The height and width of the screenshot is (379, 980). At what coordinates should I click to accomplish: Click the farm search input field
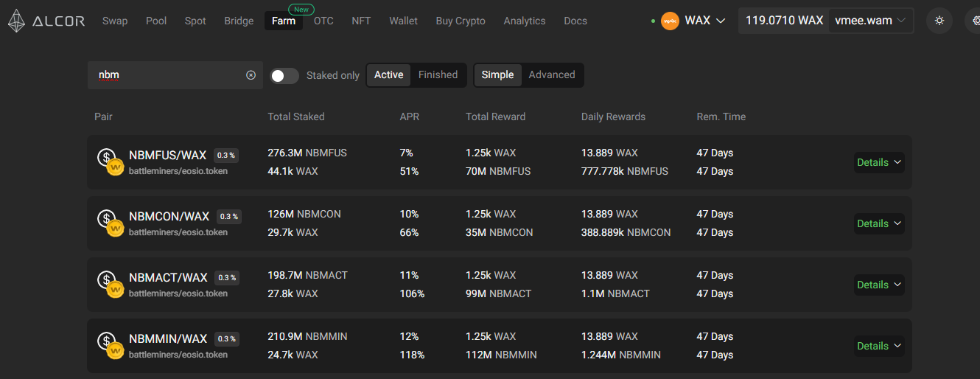175,75
